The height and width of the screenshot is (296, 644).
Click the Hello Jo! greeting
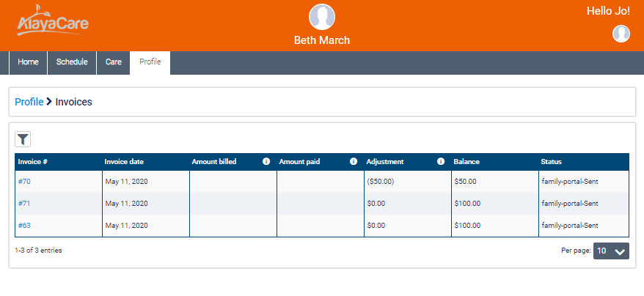pyautogui.click(x=608, y=11)
